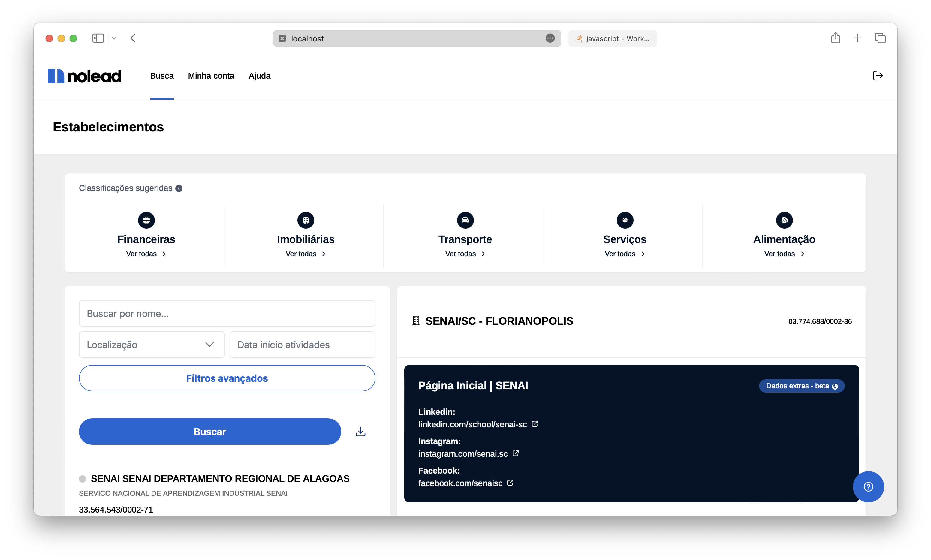Open the Localização dropdown

click(x=152, y=345)
